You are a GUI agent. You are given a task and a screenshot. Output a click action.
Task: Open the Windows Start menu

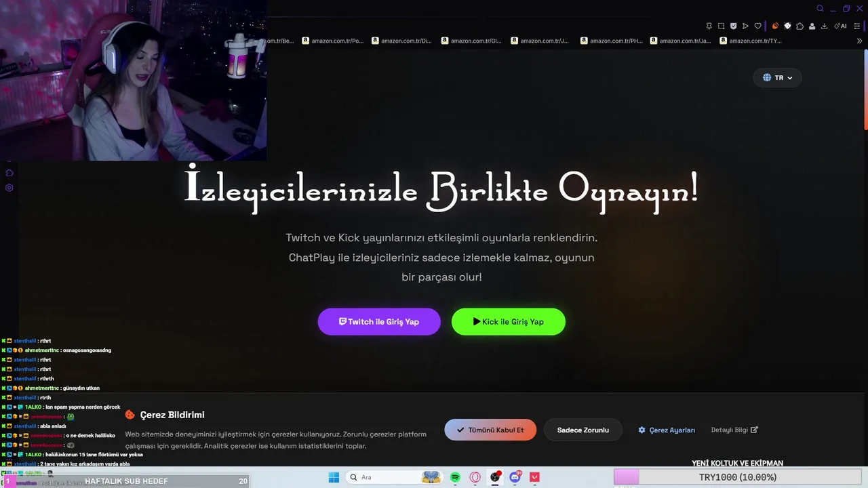[334, 477]
